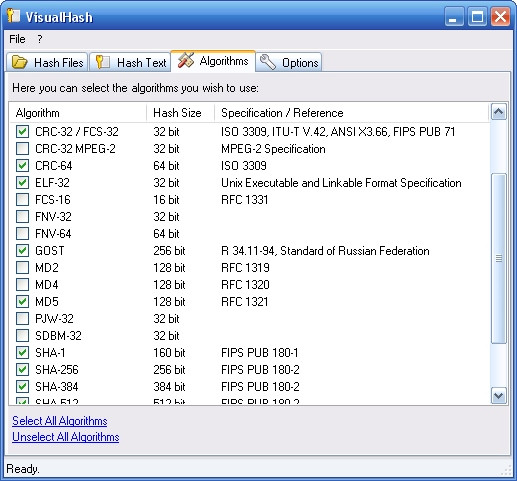Select the CRC-32 MPEG-2 row name

tap(75, 149)
